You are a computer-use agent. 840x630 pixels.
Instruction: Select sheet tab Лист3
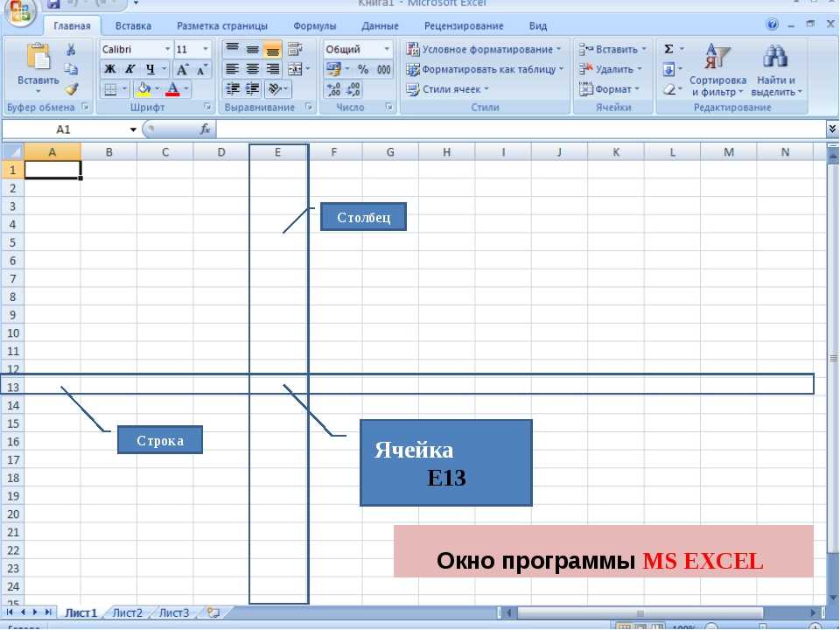pos(174,612)
